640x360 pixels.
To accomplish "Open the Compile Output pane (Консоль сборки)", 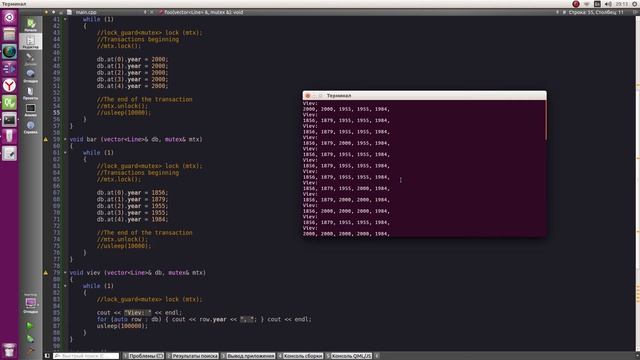I will tap(300, 356).
